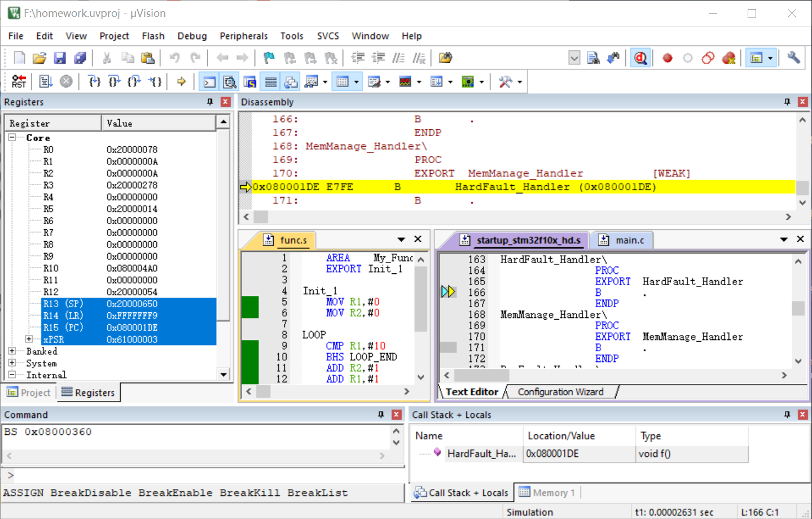The width and height of the screenshot is (812, 519).
Task: Insert a bookmark with the flag icon
Action: coord(269,58)
